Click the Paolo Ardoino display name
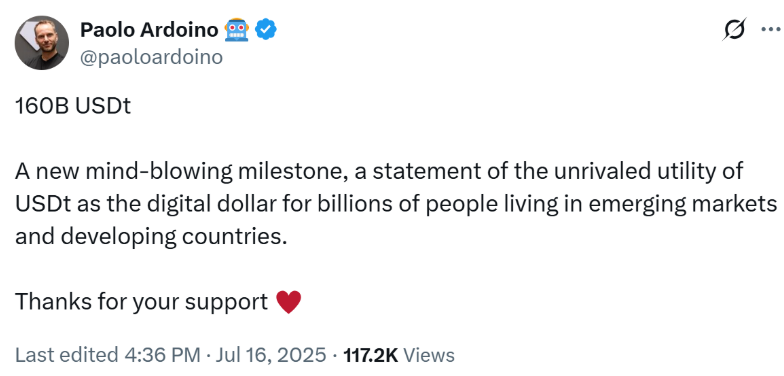Screen dimensions: 784x376 coord(149,30)
